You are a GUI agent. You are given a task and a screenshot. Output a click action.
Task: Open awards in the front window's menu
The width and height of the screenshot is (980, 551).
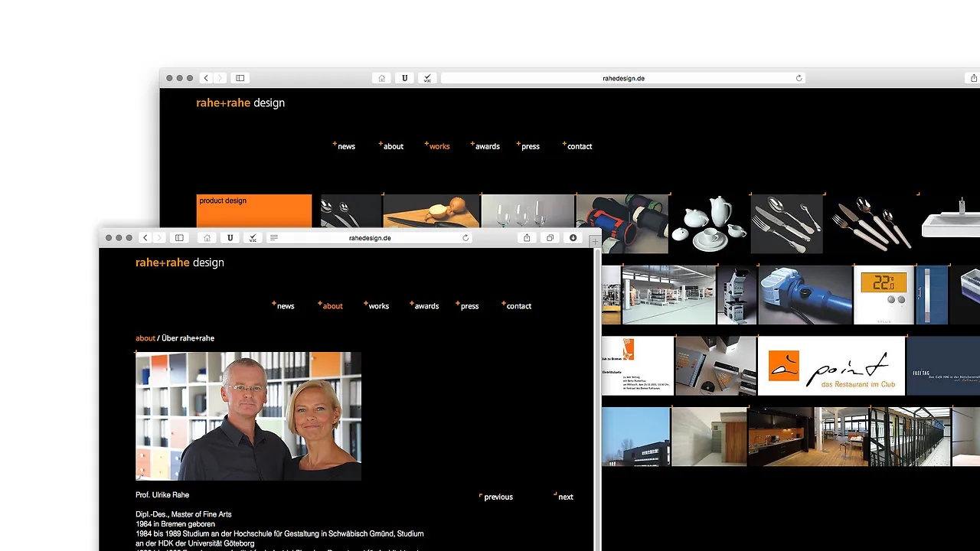(424, 305)
